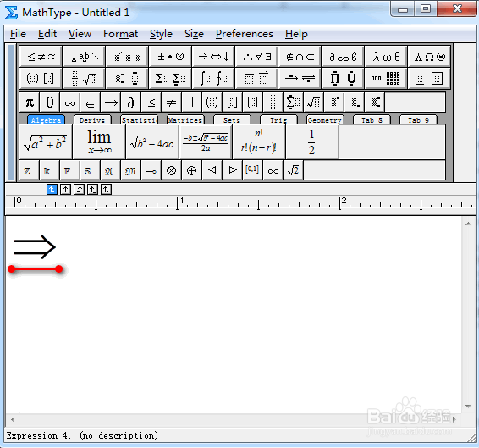This screenshot has width=479, height=448.
Task: Open the operator symbols palette (±•⊗)
Action: pos(170,57)
